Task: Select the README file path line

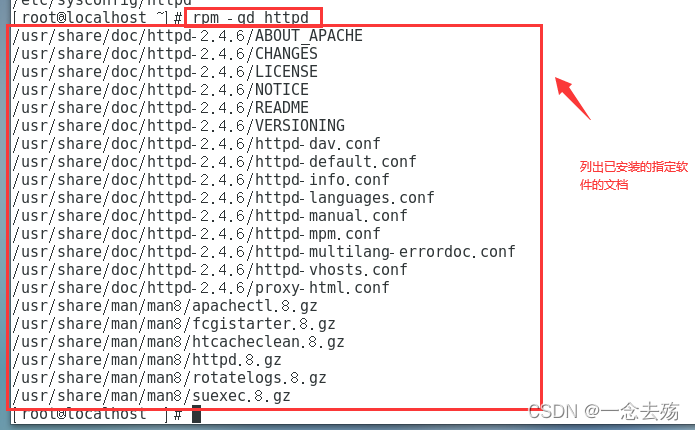Action: pos(160,108)
